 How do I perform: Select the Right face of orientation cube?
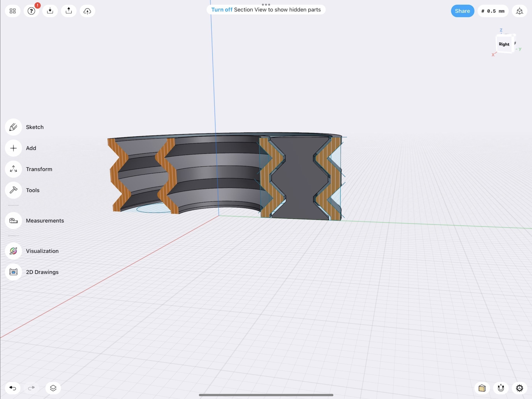504,44
